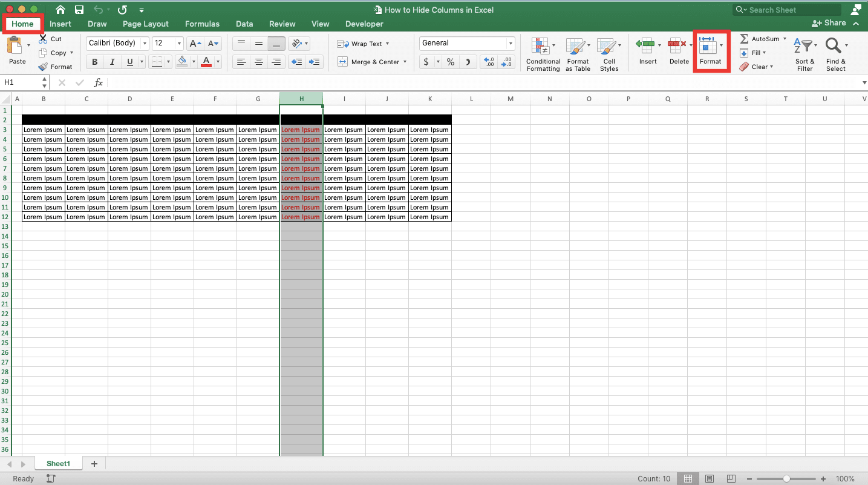This screenshot has width=868, height=485.
Task: Enable Wrap Text
Action: [x=360, y=43]
